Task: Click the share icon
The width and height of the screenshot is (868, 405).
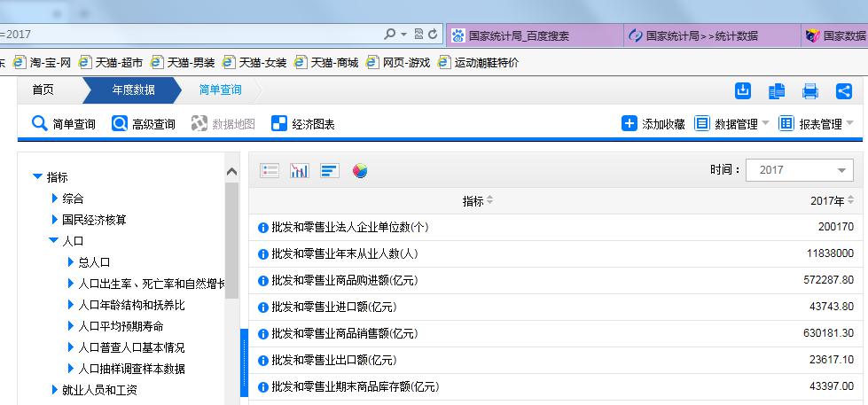Action: [844, 90]
